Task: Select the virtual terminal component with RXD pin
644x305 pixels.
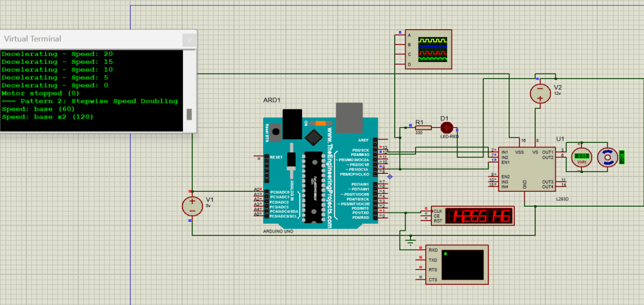Action: point(457,265)
